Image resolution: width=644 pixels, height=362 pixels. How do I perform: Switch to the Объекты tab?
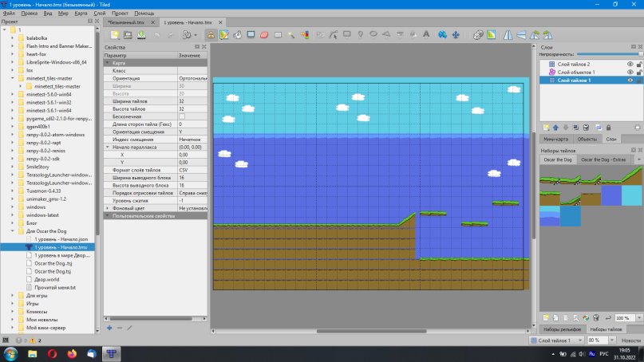pyautogui.click(x=587, y=139)
